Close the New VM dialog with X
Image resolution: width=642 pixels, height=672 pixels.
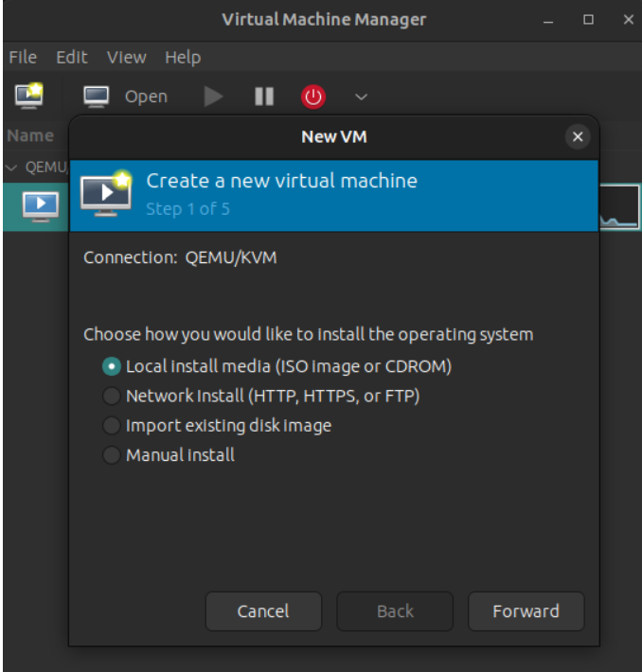tap(578, 137)
